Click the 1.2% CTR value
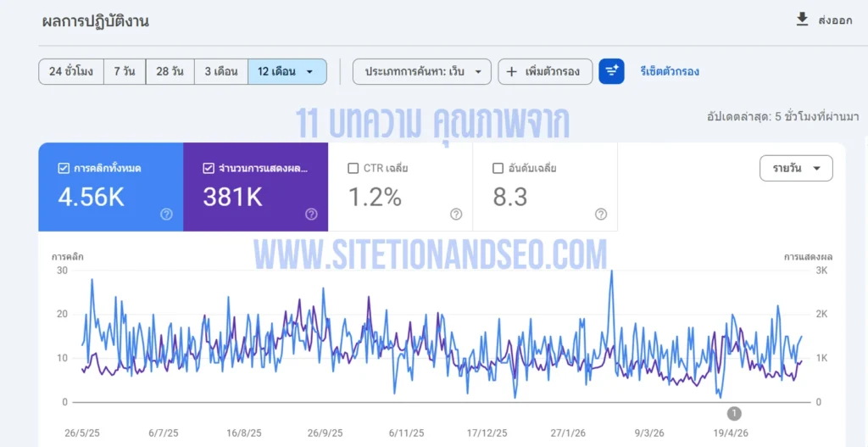The image size is (868, 447). tap(375, 197)
